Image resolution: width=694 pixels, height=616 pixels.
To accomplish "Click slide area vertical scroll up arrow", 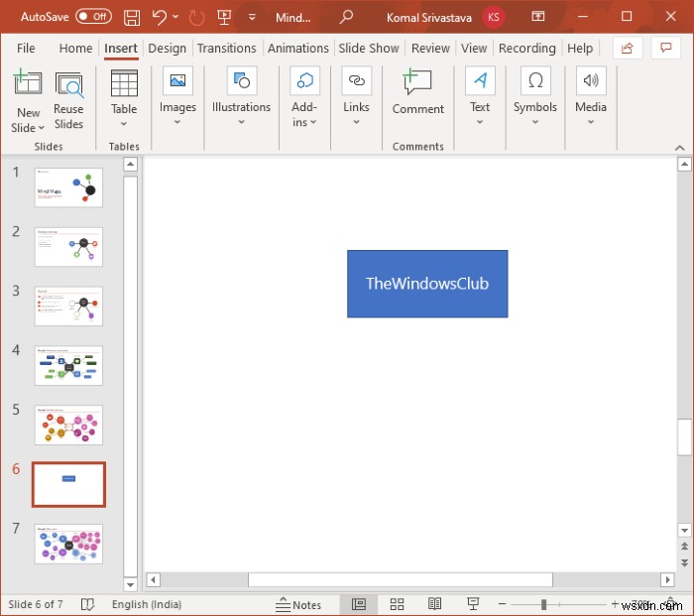I will coord(684,165).
